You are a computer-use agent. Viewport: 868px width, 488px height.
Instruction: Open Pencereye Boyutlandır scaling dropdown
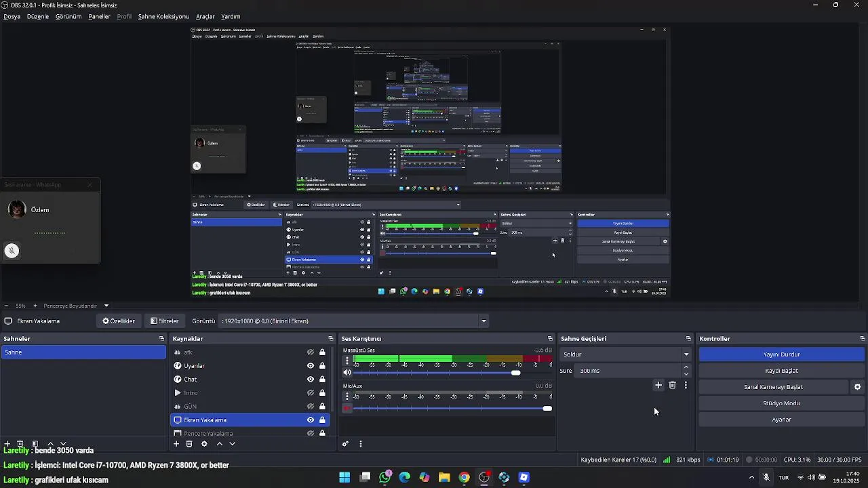click(x=76, y=306)
